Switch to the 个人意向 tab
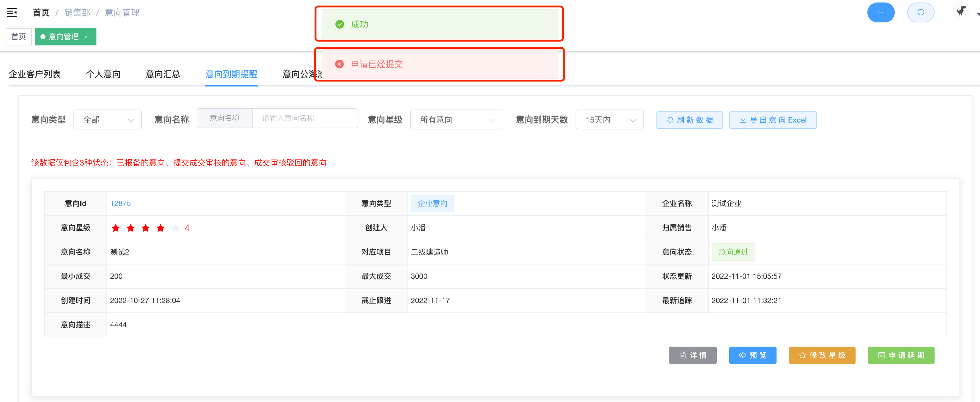This screenshot has height=402, width=980. pyautogui.click(x=103, y=74)
